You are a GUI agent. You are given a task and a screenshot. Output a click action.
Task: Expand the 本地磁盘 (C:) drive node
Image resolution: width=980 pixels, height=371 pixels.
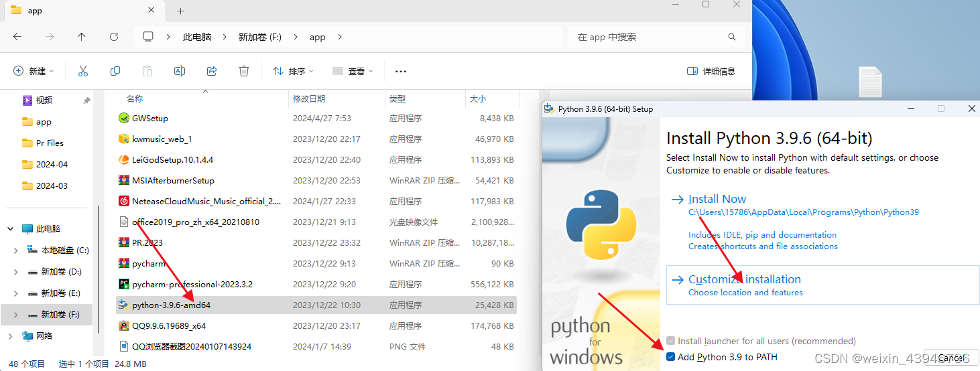pos(16,250)
